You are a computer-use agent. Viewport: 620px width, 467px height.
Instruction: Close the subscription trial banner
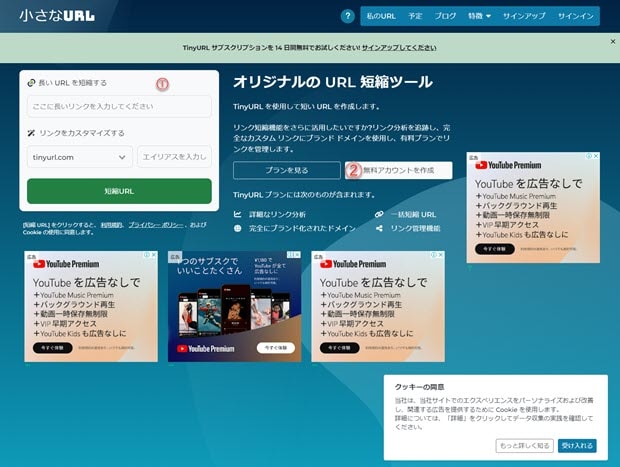point(613,41)
